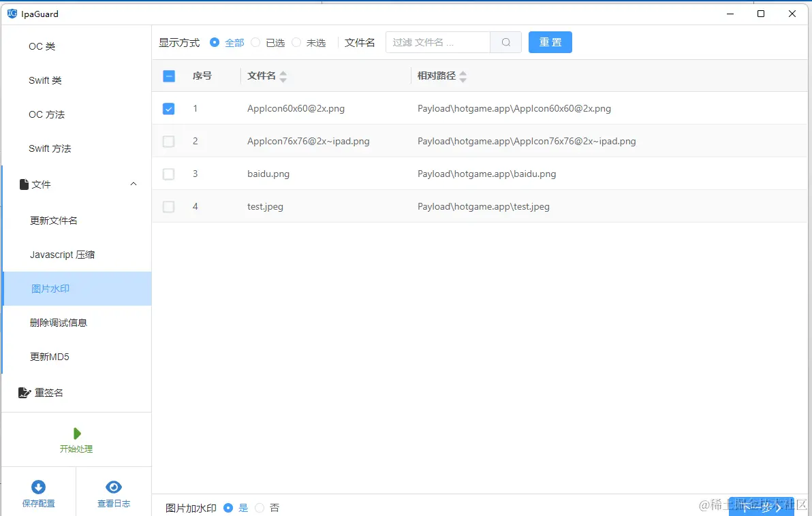Sort by 文件名 column arrows
The width and height of the screenshot is (812, 516).
(283, 77)
